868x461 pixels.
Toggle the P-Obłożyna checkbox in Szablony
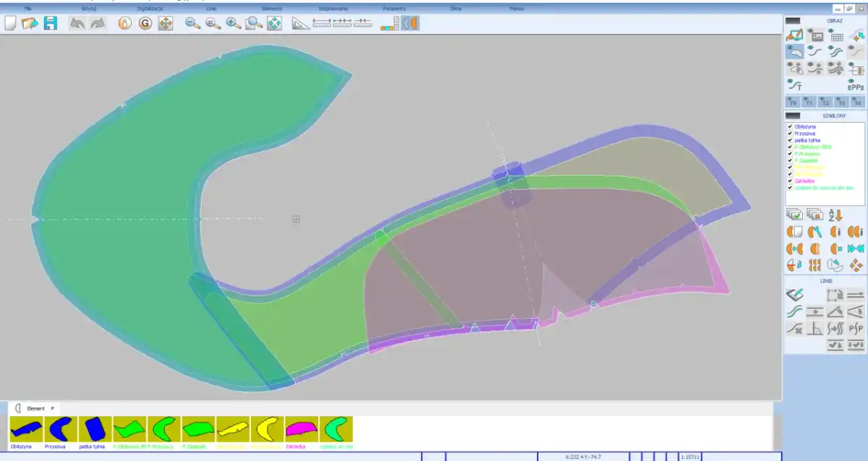point(790,147)
